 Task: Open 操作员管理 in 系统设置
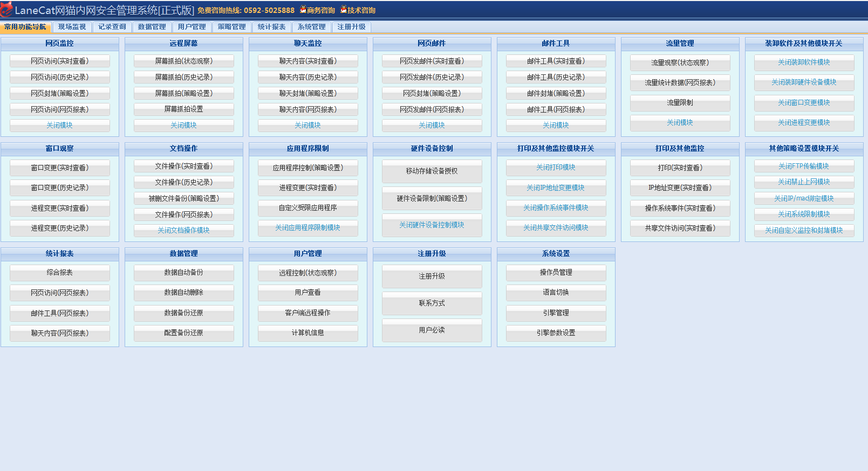pyautogui.click(x=556, y=273)
